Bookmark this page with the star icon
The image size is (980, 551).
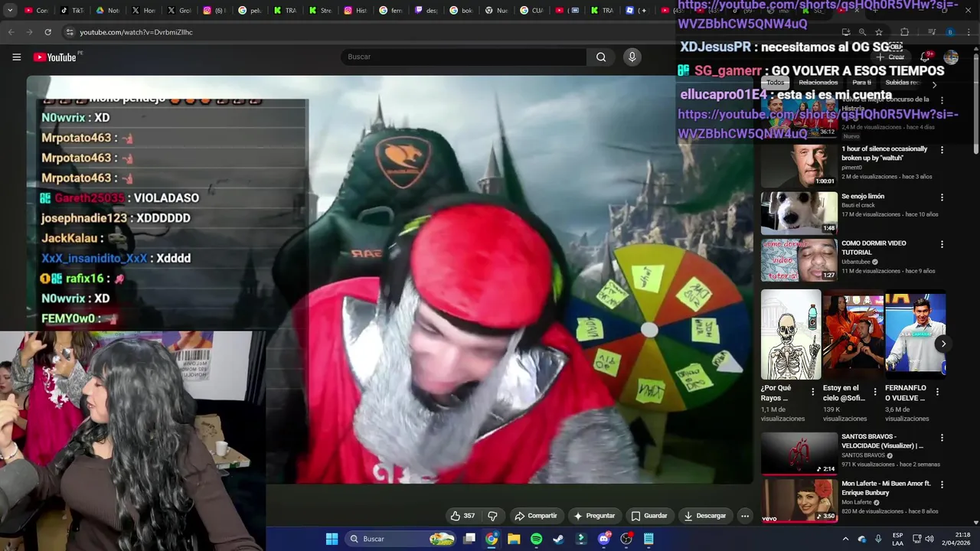[x=879, y=32]
